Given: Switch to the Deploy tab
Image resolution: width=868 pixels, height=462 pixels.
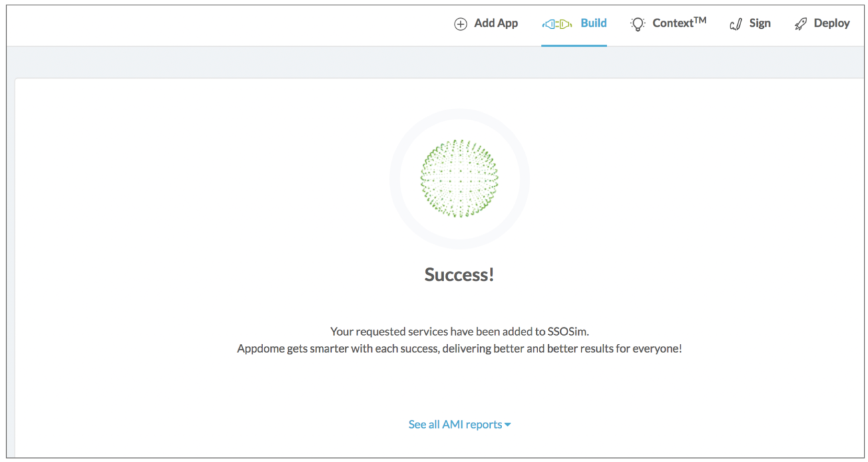Looking at the screenshot, I should click(831, 23).
